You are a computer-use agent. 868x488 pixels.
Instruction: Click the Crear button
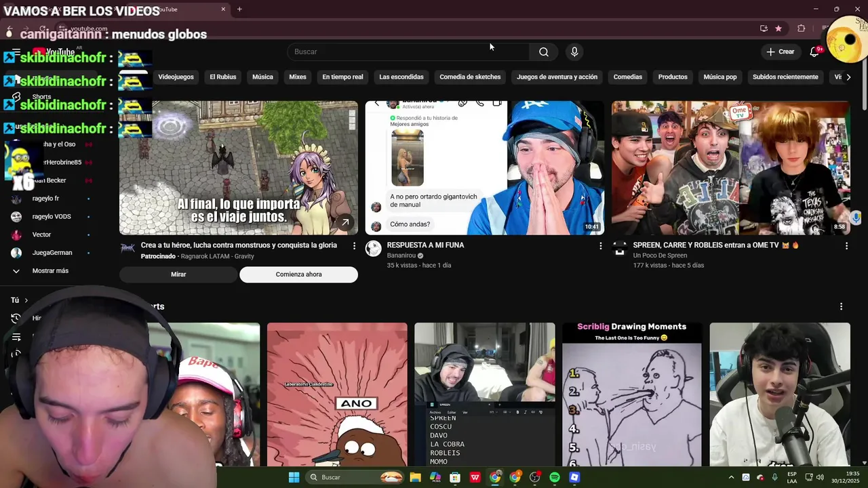click(780, 52)
